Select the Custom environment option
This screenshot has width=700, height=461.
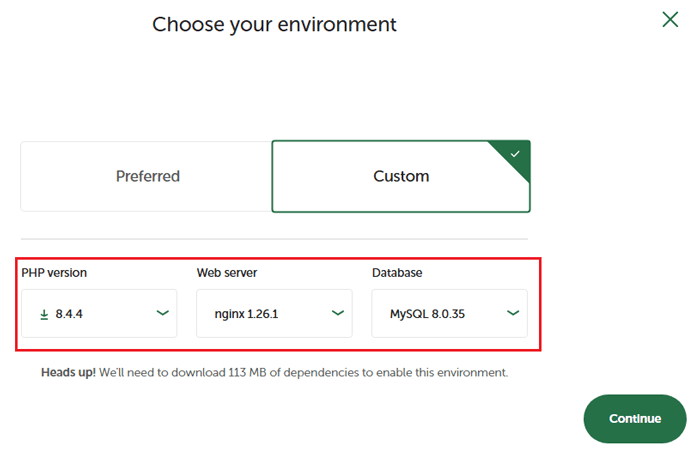point(401,176)
